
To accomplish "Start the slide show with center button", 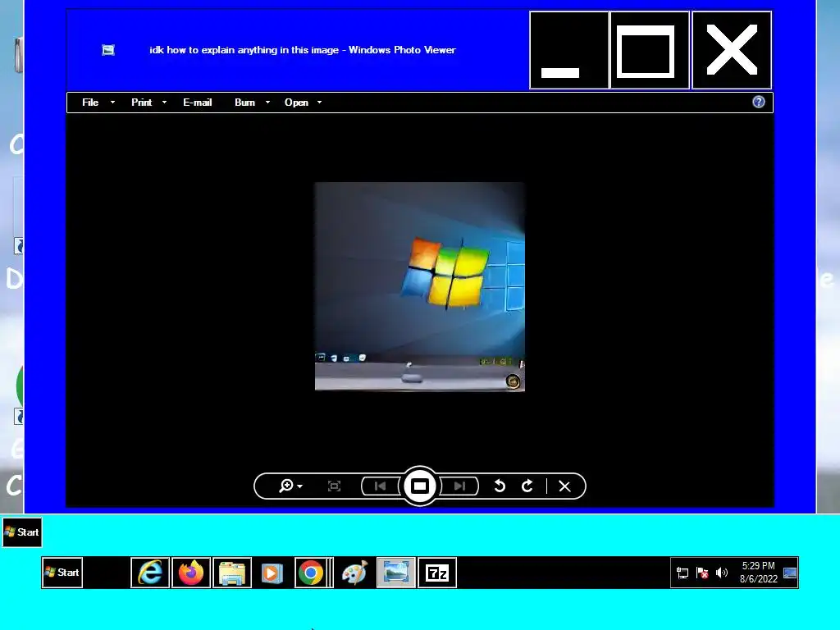I will tap(420, 486).
